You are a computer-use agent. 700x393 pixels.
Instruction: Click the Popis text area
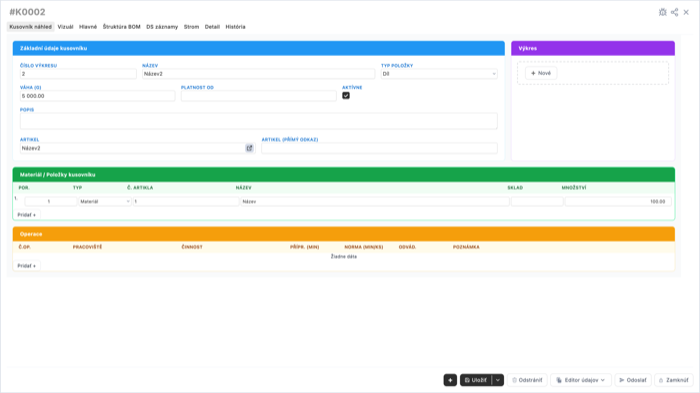[258, 121]
